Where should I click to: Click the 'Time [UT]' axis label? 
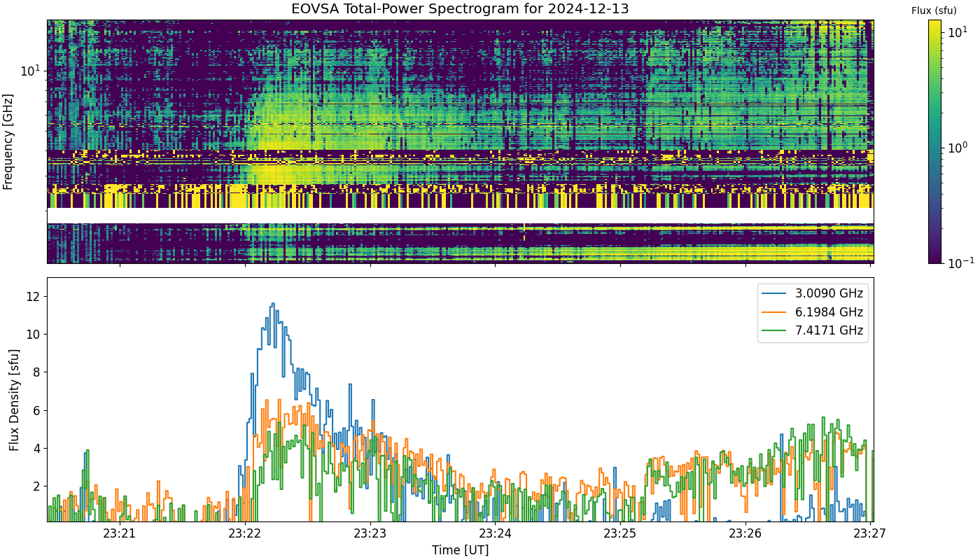coord(460,549)
